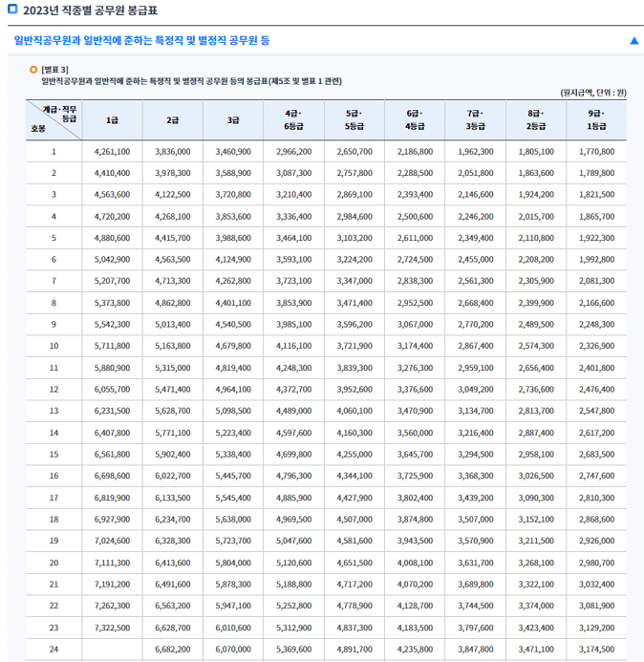Select the 3급 column header
The height and width of the screenshot is (662, 644).
click(x=233, y=120)
